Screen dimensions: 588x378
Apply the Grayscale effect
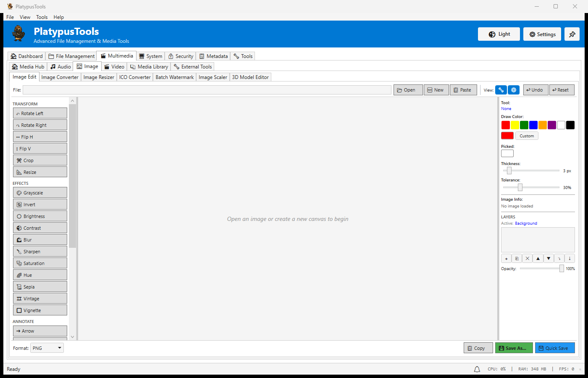(40, 192)
